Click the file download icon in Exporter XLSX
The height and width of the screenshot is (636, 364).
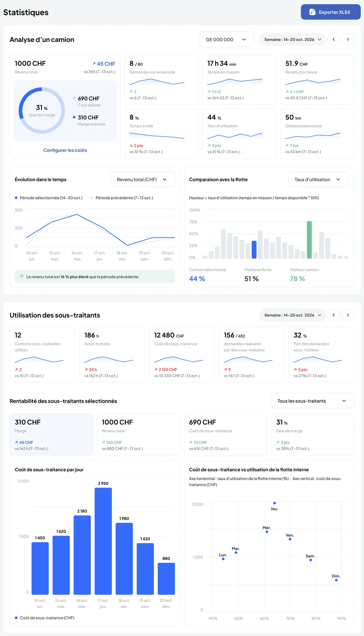(313, 12)
